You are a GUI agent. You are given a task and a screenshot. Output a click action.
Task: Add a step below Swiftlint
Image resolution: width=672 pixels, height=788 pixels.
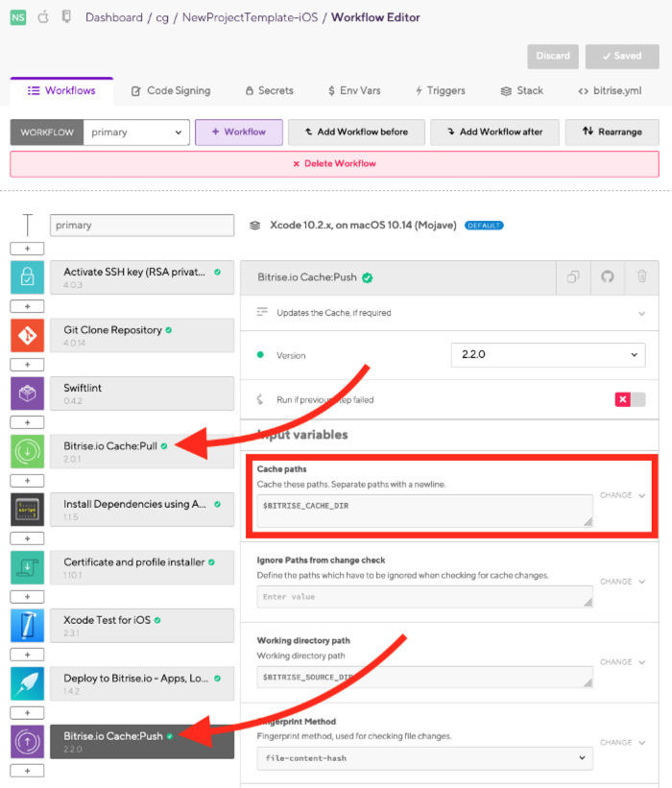(x=27, y=422)
